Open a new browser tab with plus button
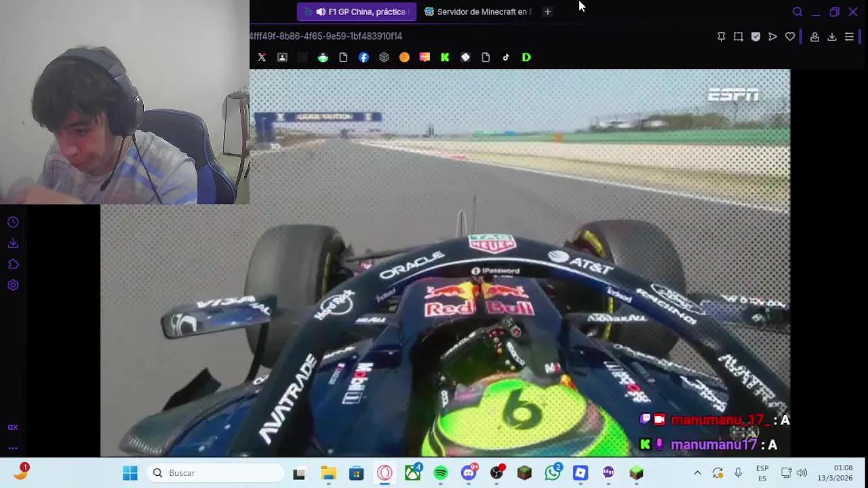Image resolution: width=868 pixels, height=488 pixels. click(x=547, y=12)
